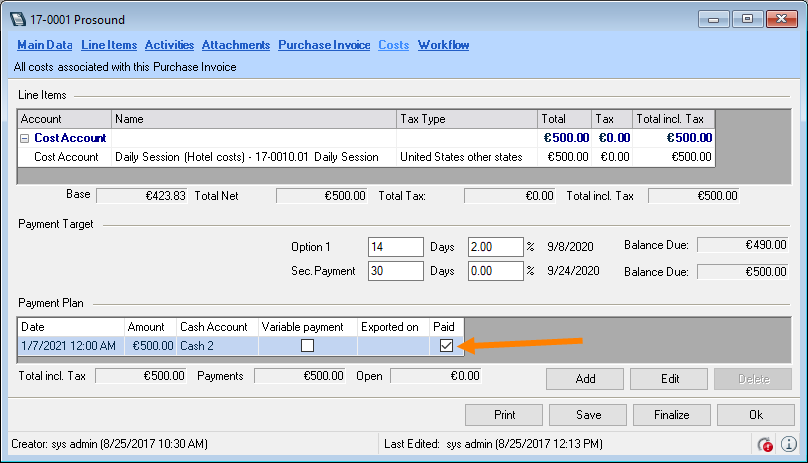Select the Purchase Invoice tab

point(324,45)
